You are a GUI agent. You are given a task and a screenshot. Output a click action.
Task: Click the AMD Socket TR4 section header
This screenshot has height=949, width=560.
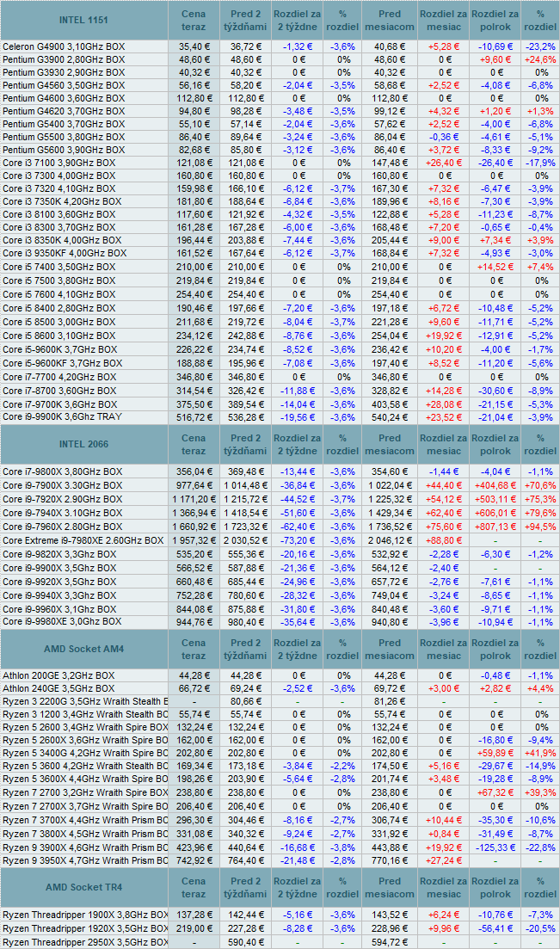coord(83,887)
